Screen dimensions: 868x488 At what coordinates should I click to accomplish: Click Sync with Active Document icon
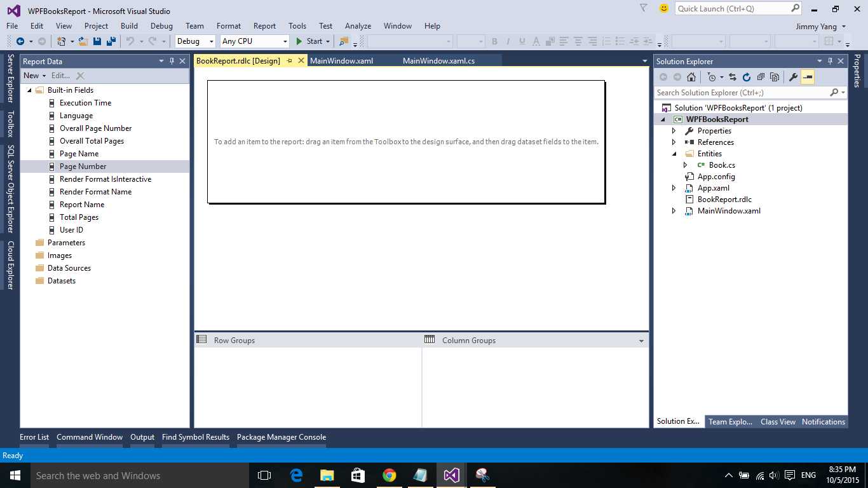pos(733,77)
